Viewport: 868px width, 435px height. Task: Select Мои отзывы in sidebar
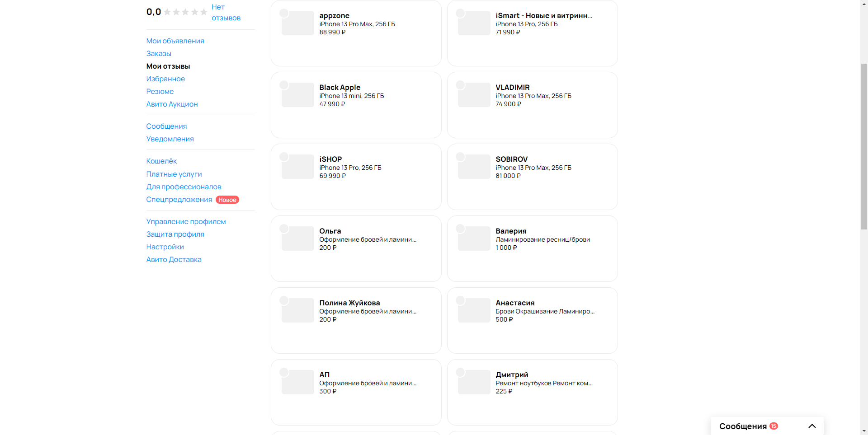[168, 66]
